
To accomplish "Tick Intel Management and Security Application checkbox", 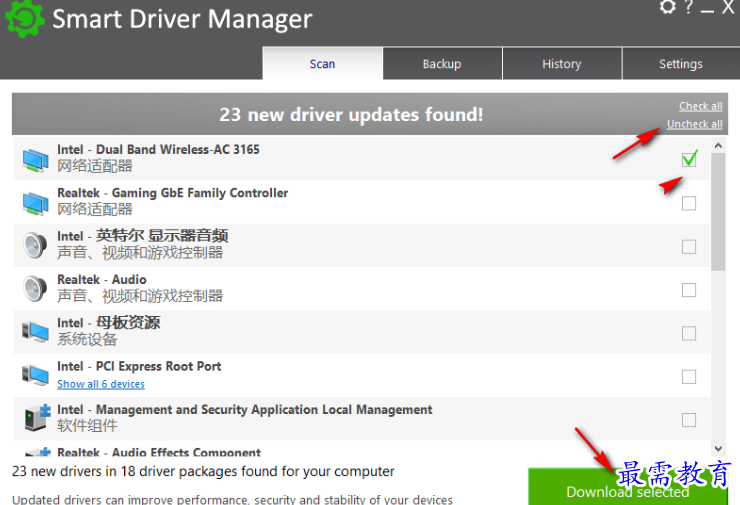I will click(689, 420).
